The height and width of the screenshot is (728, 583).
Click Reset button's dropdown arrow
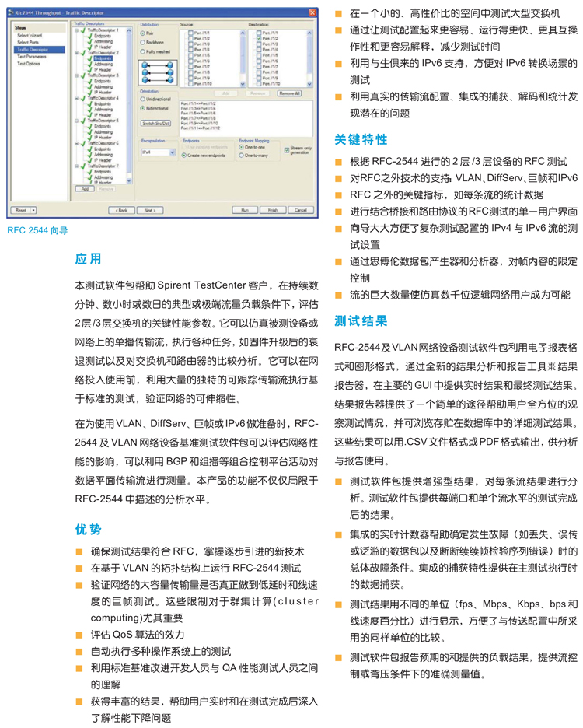pos(33,210)
